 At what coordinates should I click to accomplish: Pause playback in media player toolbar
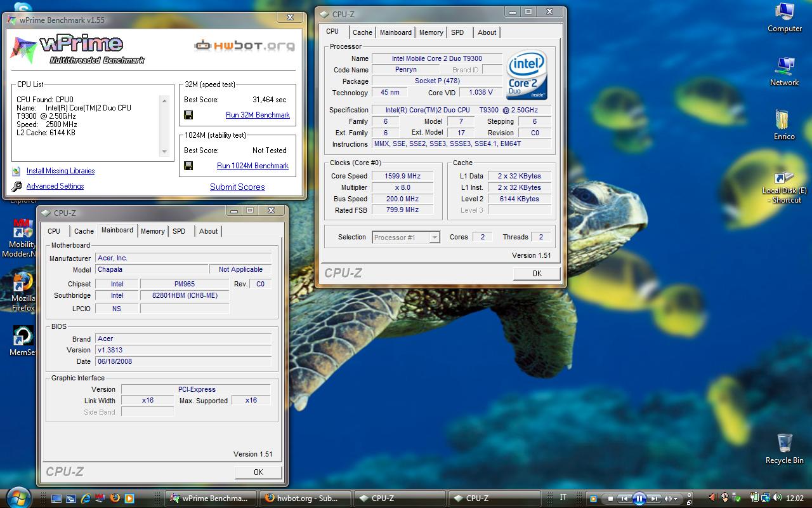click(639, 498)
